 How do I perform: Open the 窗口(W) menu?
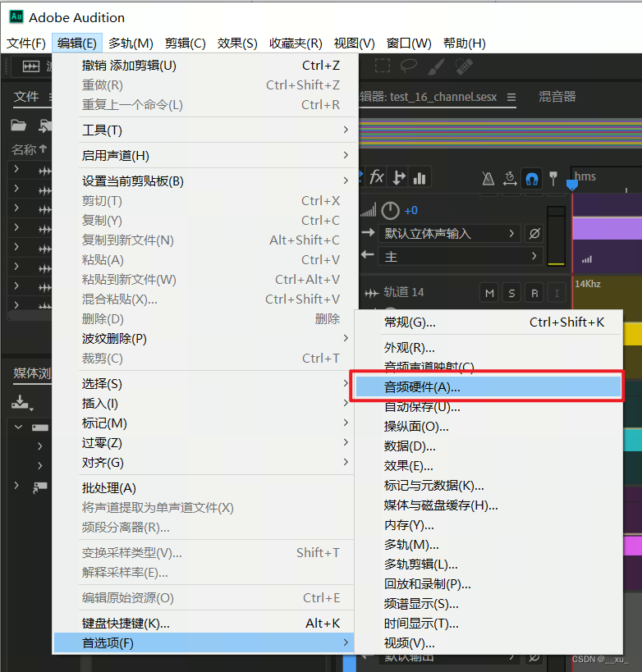tap(409, 43)
